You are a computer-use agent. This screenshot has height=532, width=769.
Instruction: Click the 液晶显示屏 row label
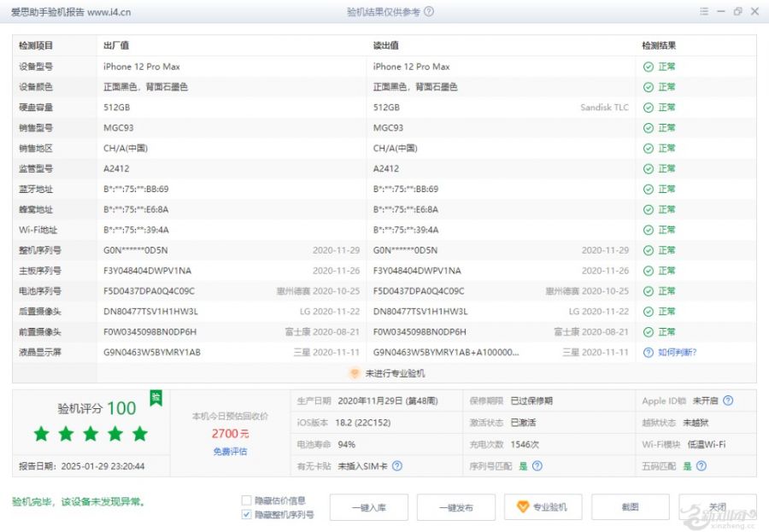(x=39, y=352)
